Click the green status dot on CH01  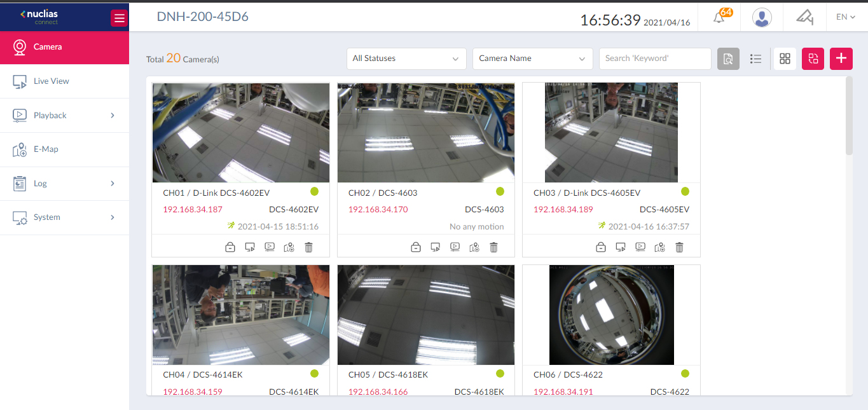(314, 191)
